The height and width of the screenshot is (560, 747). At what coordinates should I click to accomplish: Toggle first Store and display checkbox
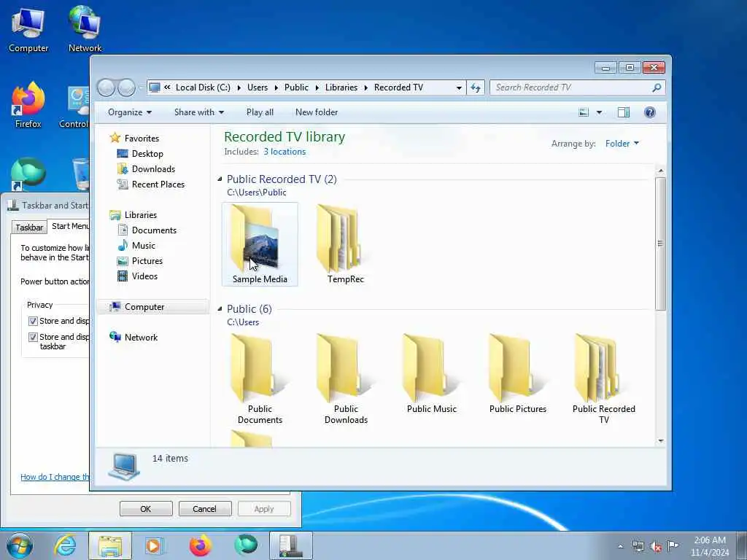33,322
